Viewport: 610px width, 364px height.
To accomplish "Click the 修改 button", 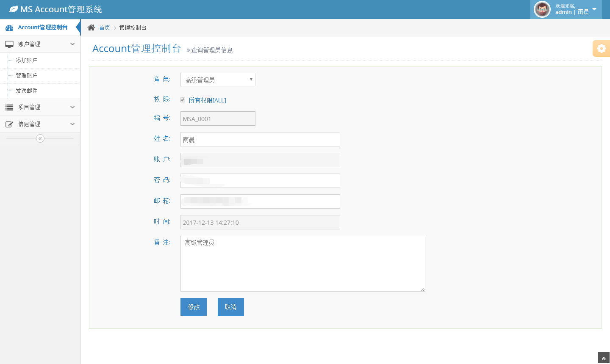I will [194, 307].
